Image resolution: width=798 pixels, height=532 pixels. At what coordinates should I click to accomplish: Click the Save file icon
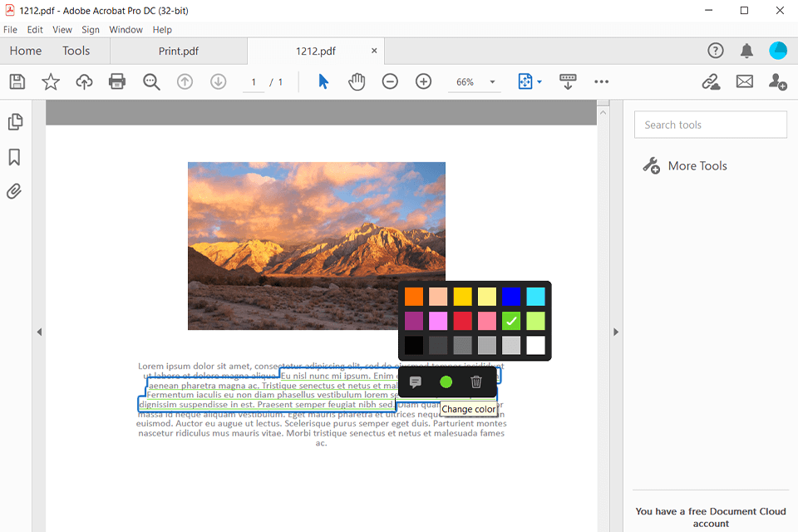tap(17, 81)
